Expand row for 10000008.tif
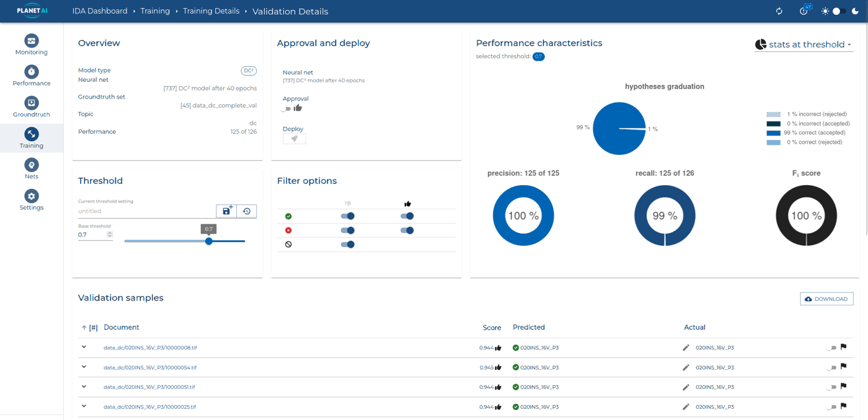Image resolution: width=868 pixels, height=420 pixels. (x=84, y=347)
